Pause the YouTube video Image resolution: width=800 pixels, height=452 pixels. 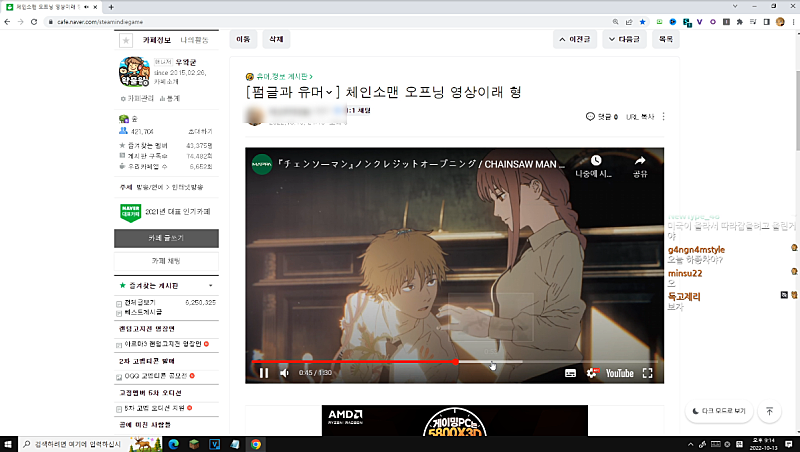coord(264,373)
